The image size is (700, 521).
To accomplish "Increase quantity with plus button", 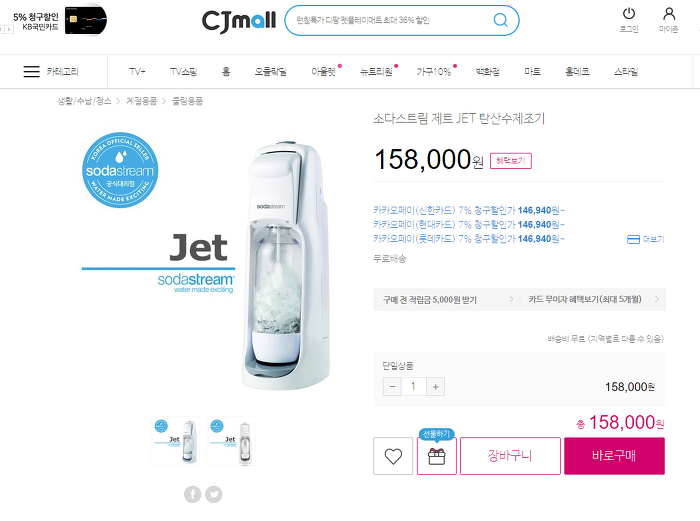I will (x=435, y=387).
